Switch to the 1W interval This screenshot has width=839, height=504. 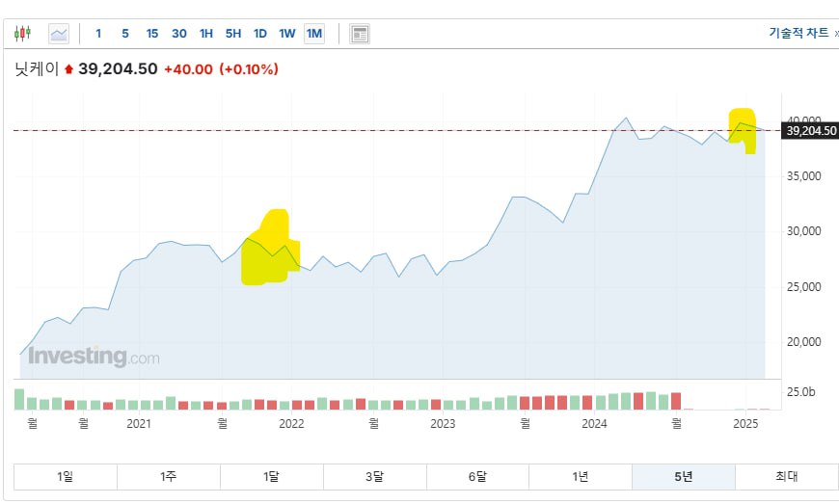(287, 34)
